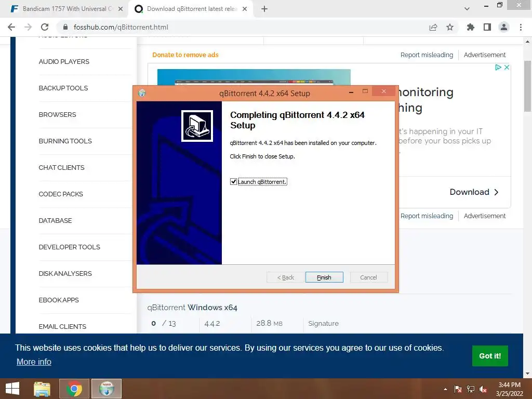Image resolution: width=532 pixels, height=399 pixels.
Task: Open BACKUP TOOLS category
Action: (63, 88)
